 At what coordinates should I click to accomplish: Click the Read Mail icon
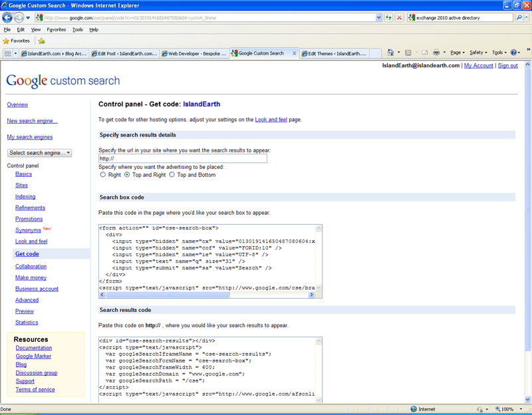click(x=425, y=53)
